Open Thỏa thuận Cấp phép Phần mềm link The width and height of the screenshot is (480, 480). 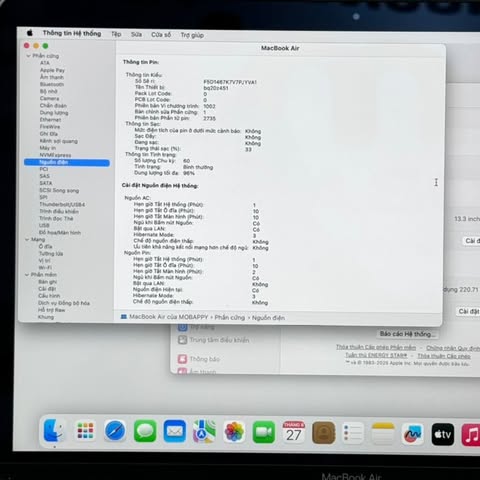click(x=376, y=347)
